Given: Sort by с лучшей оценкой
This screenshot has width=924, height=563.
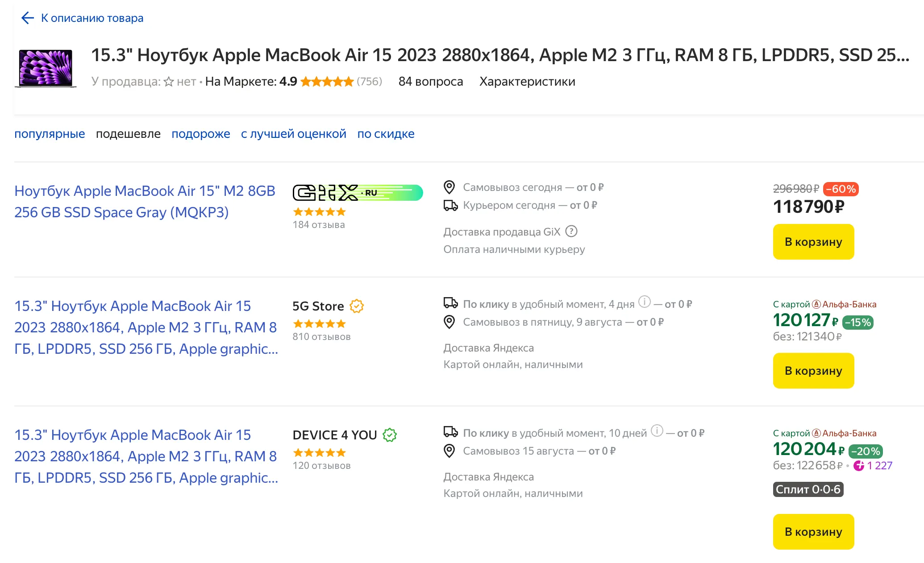Looking at the screenshot, I should 293,134.
